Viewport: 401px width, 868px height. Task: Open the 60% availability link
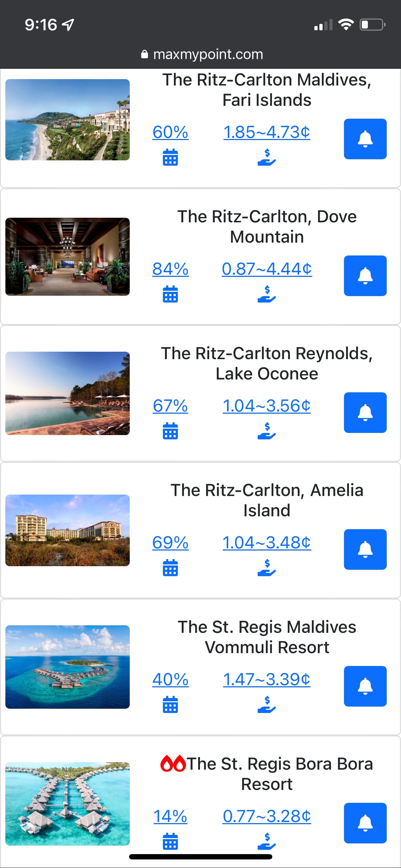[170, 132]
